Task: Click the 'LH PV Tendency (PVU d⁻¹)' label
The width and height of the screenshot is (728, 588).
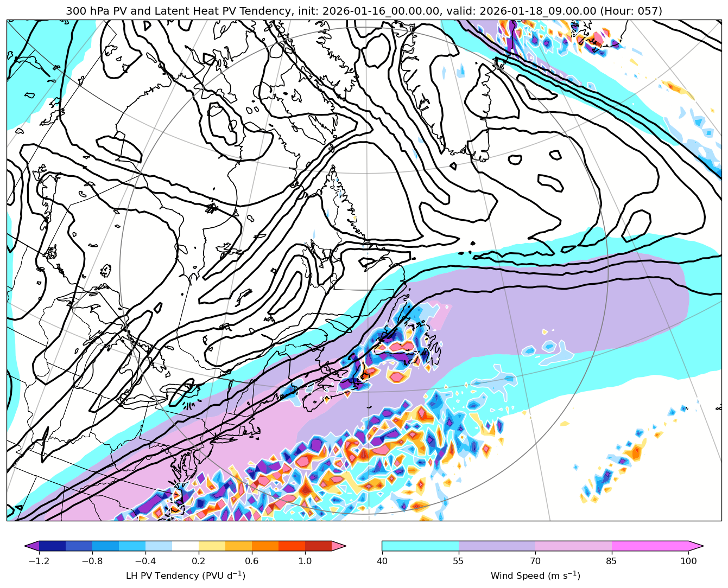Action: click(x=185, y=576)
